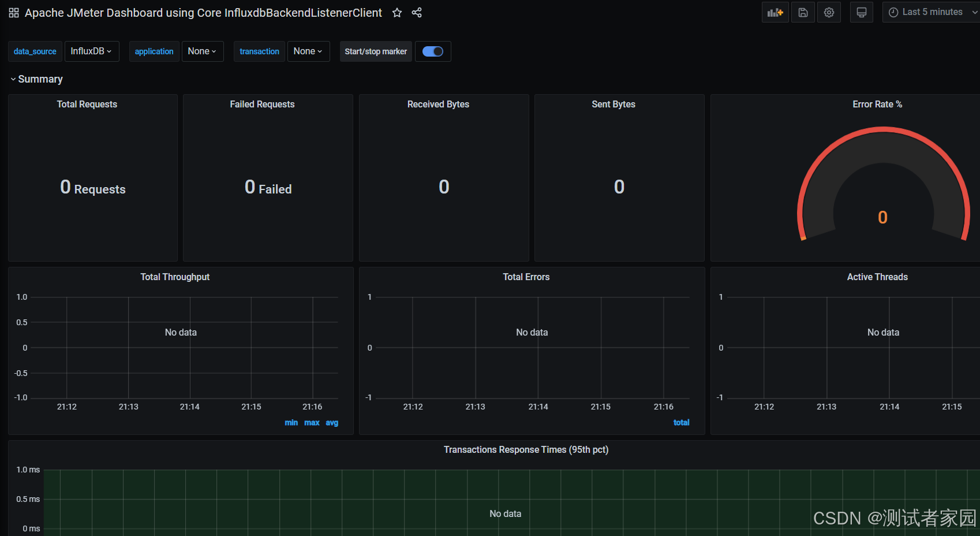Click the application variable label
This screenshot has width=980, height=536.
pos(154,51)
